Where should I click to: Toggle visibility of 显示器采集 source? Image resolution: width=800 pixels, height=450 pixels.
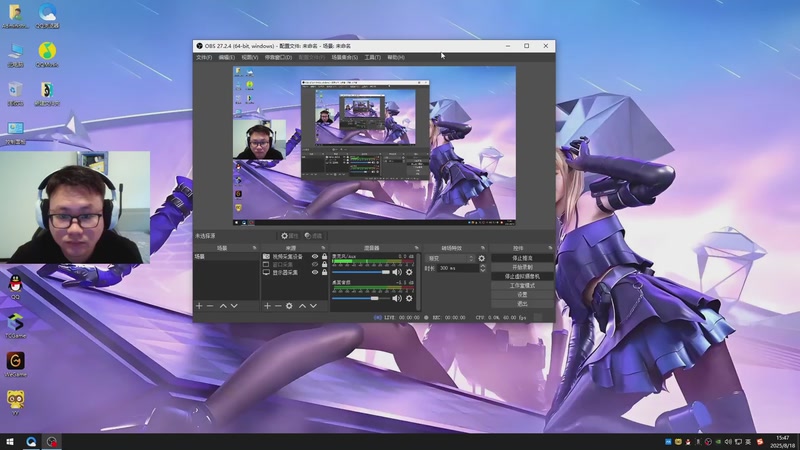[315, 272]
